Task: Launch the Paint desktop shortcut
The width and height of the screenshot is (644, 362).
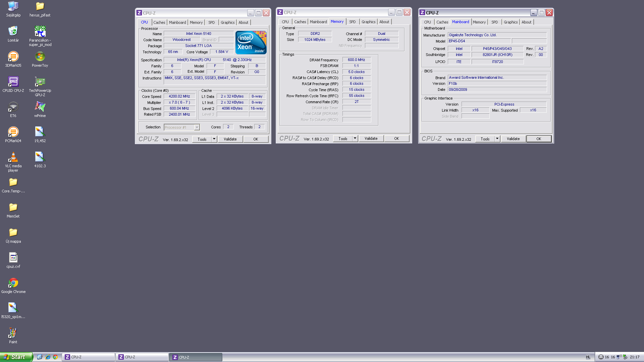Action: point(13,333)
